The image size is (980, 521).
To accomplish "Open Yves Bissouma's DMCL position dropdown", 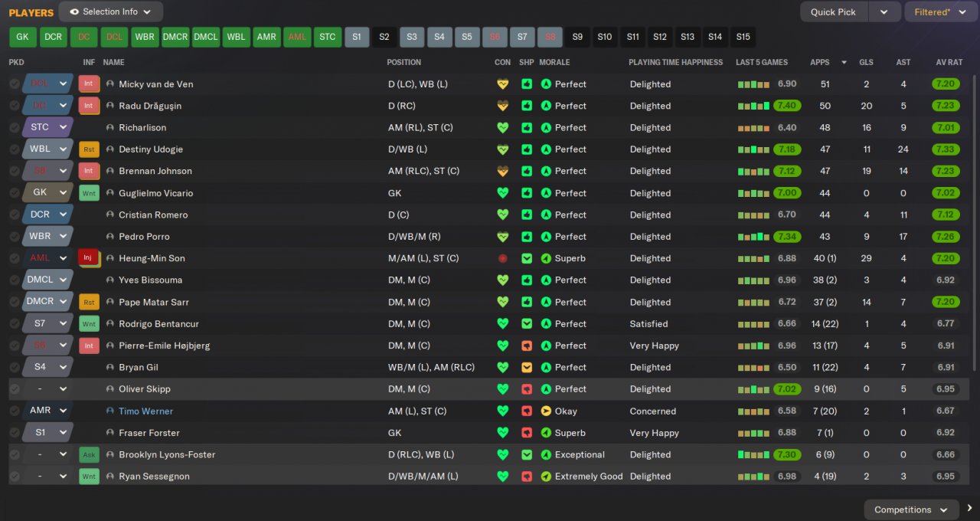I will 47,280.
